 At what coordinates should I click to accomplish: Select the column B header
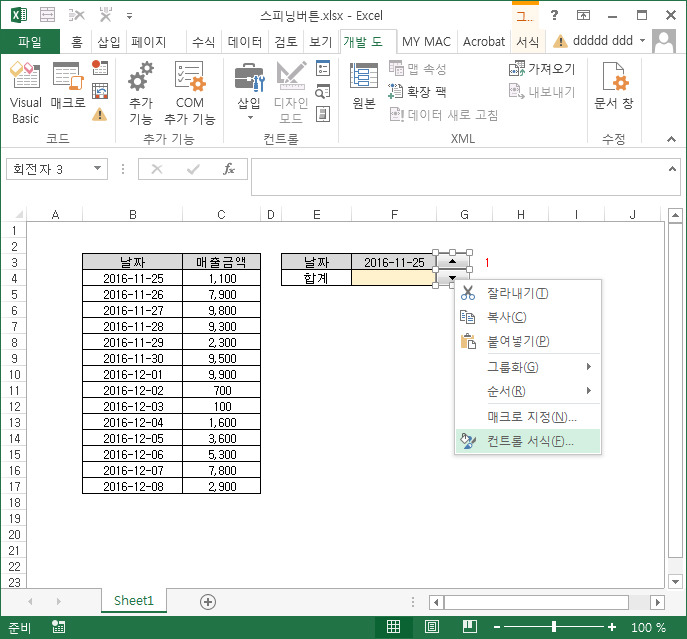[x=133, y=215]
